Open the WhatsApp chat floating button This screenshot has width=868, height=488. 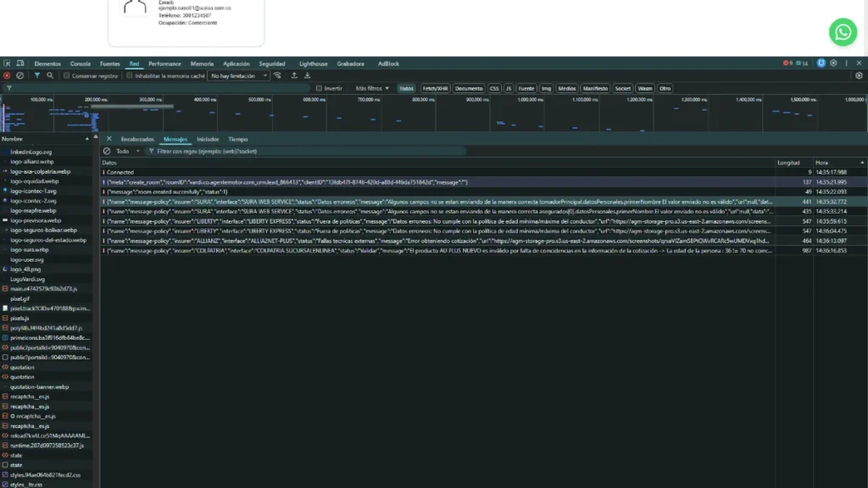[x=843, y=32]
